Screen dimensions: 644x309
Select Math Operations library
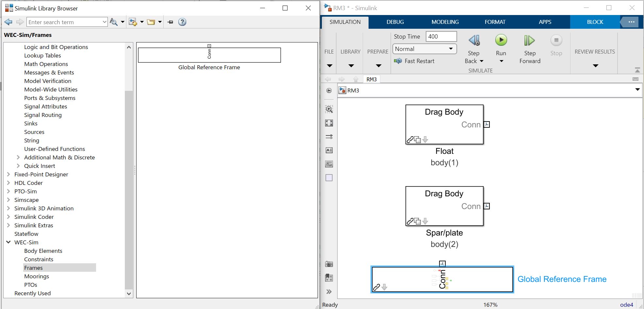(46, 64)
